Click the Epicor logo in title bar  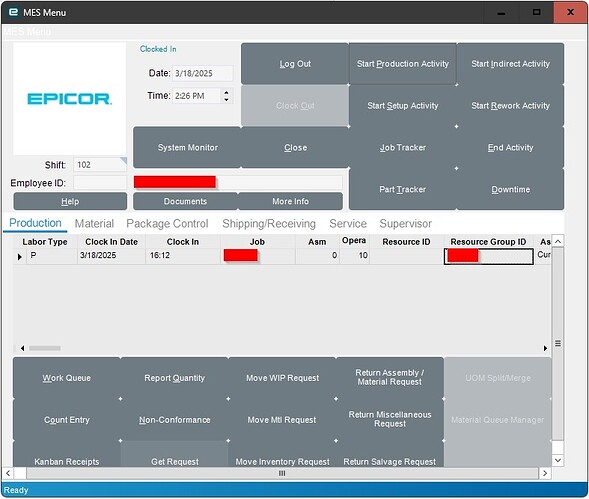[14, 12]
